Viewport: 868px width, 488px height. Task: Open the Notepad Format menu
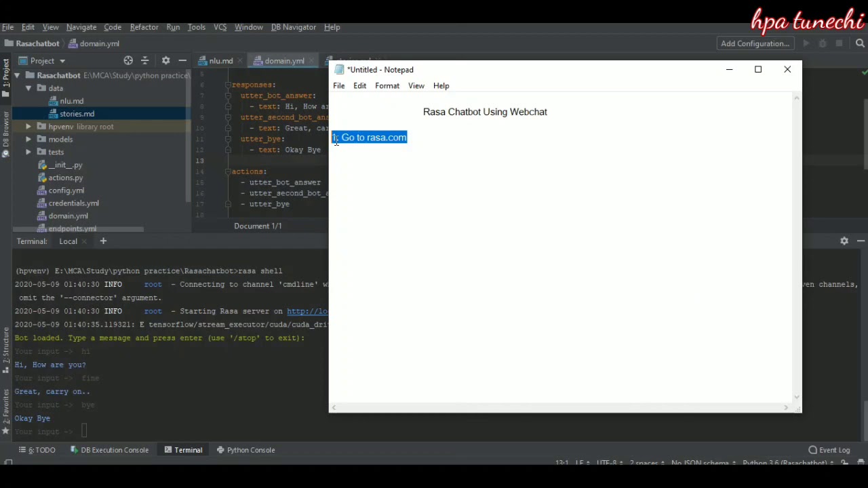pos(387,86)
